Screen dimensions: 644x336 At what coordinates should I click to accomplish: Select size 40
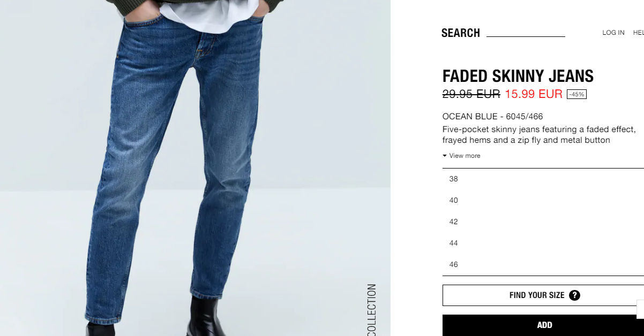[543, 201]
